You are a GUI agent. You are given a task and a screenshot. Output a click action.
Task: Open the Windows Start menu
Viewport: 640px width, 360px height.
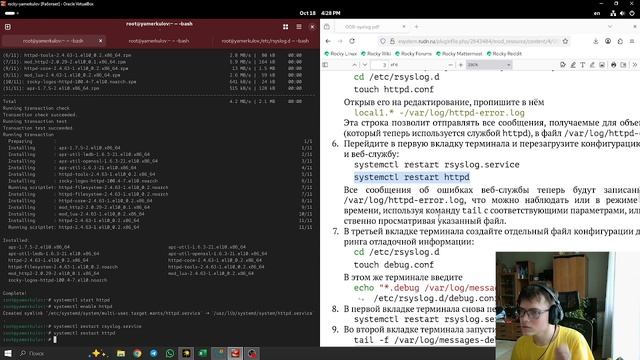(8, 353)
